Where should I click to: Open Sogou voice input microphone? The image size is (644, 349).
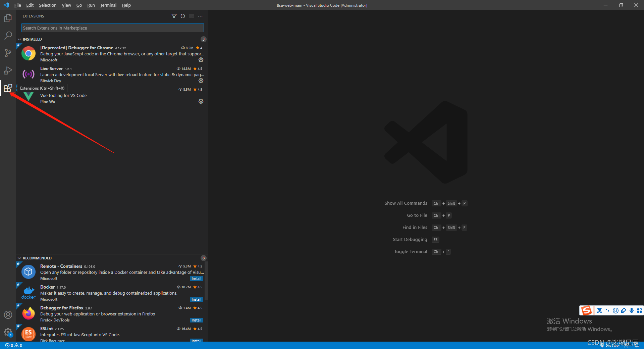click(x=632, y=310)
